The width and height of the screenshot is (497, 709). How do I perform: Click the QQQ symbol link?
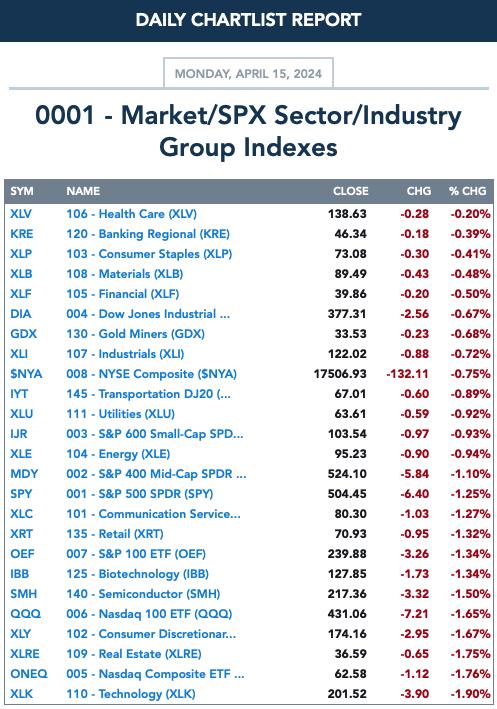[25, 614]
